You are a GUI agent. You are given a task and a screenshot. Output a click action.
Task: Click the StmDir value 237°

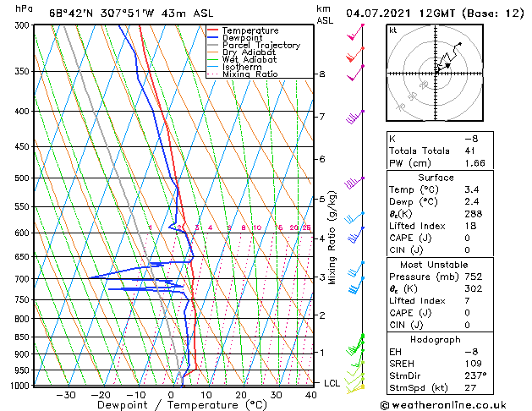(475, 375)
